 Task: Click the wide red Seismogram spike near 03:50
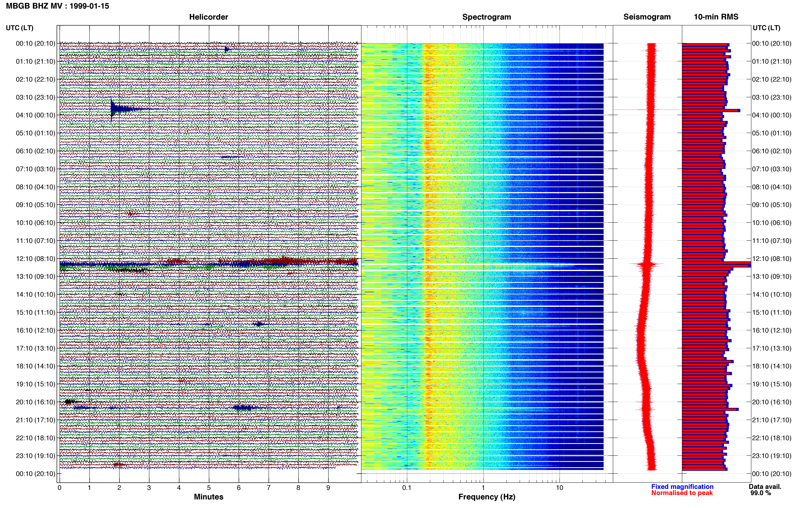(647, 110)
